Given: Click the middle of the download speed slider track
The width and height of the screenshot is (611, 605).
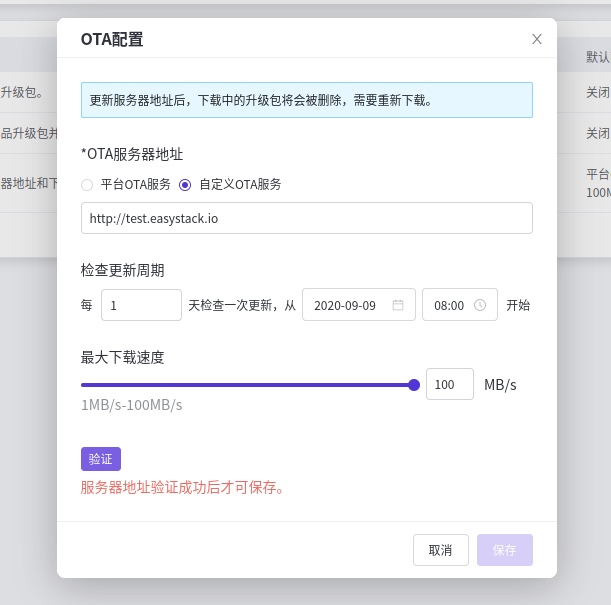Looking at the screenshot, I should click(x=247, y=385).
